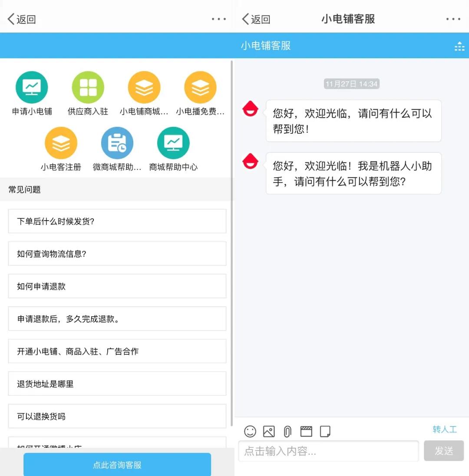Open the 申请小电铺 icon
The width and height of the screenshot is (469, 476).
pos(32,87)
